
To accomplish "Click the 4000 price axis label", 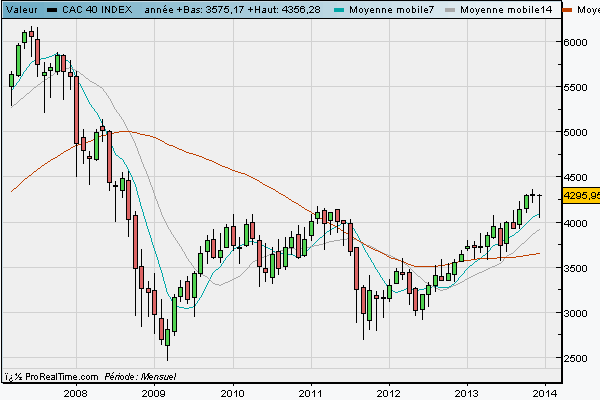I will tap(576, 223).
